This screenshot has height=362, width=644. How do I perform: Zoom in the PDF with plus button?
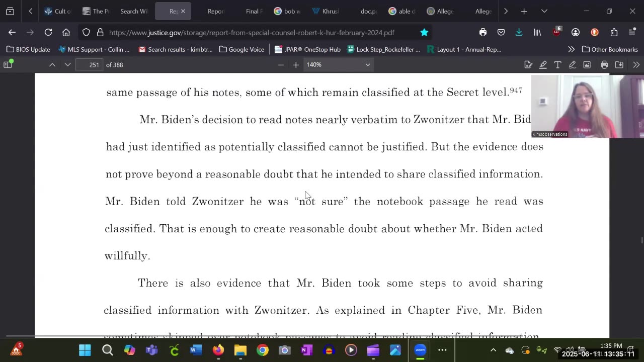point(296,64)
